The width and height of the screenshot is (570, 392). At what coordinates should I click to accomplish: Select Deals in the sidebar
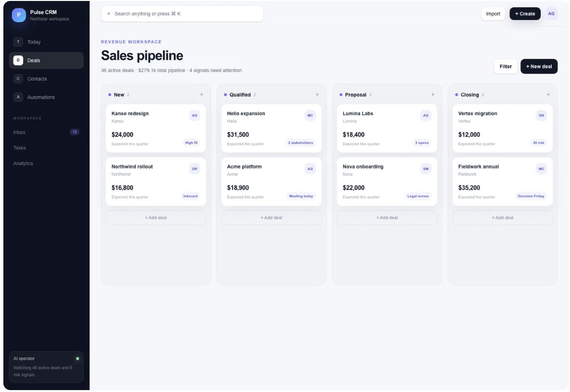46,61
